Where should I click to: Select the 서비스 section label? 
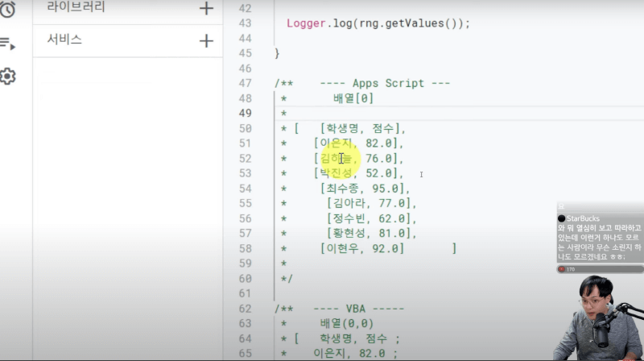pyautogui.click(x=64, y=39)
